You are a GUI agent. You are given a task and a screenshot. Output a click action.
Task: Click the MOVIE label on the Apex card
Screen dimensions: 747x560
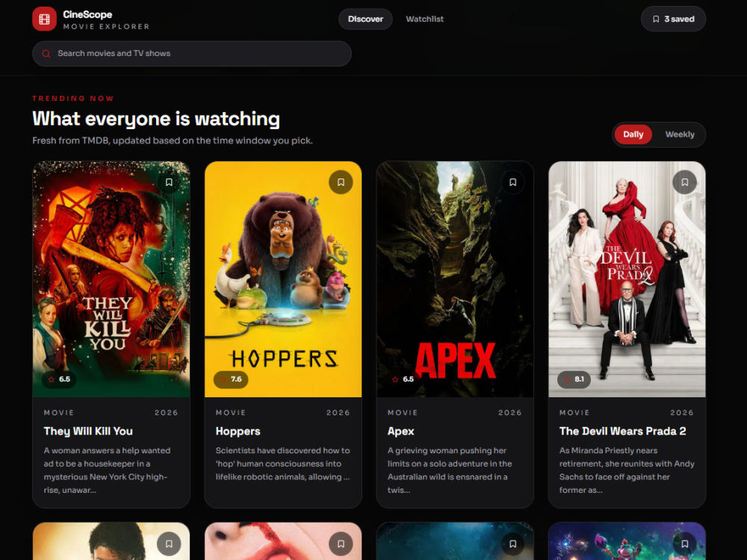403,413
